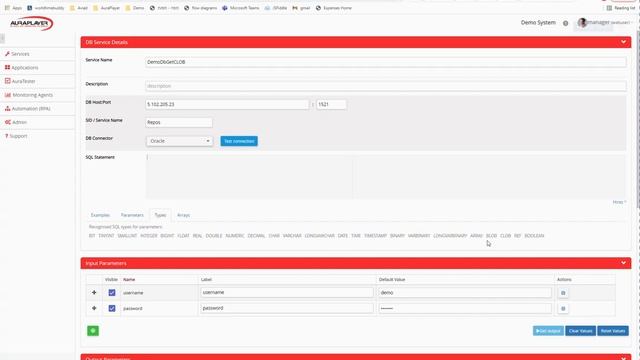
Task: Edit the username Label field
Action: [287, 293]
